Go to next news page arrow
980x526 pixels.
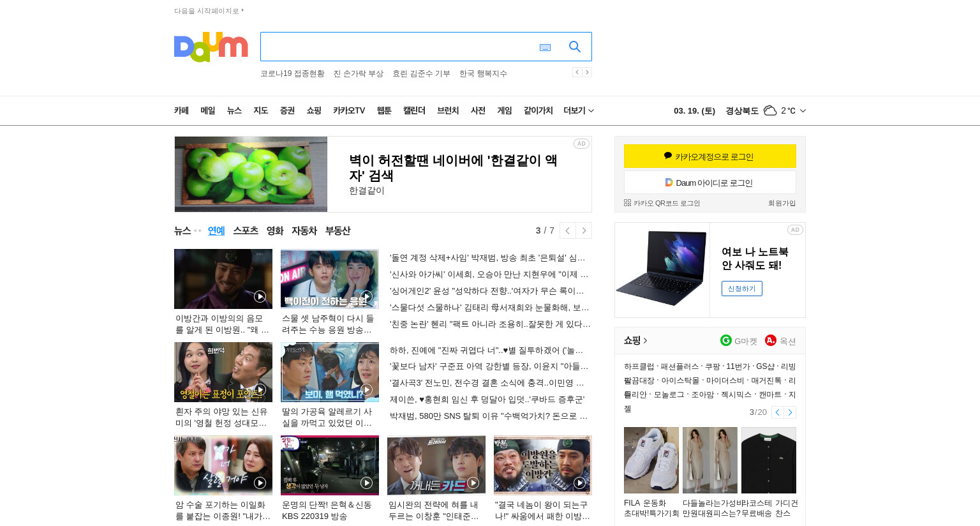[x=584, y=230]
